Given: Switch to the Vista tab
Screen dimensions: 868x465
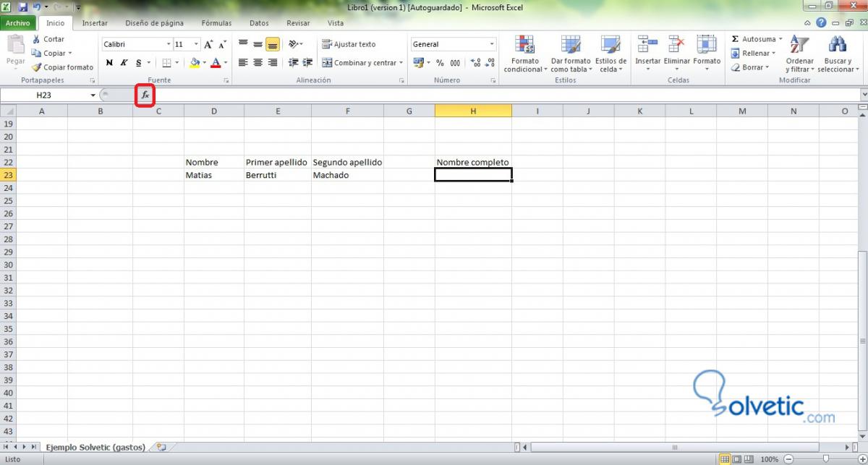Looking at the screenshot, I should tap(336, 23).
